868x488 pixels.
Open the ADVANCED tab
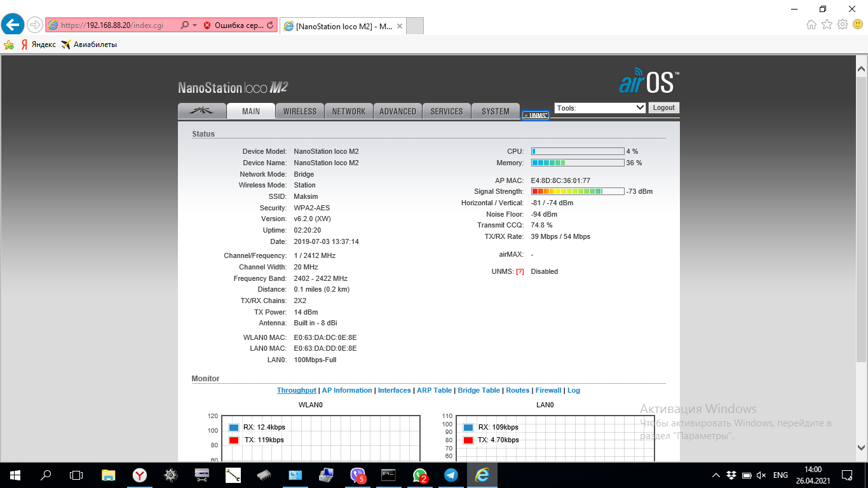(x=398, y=111)
